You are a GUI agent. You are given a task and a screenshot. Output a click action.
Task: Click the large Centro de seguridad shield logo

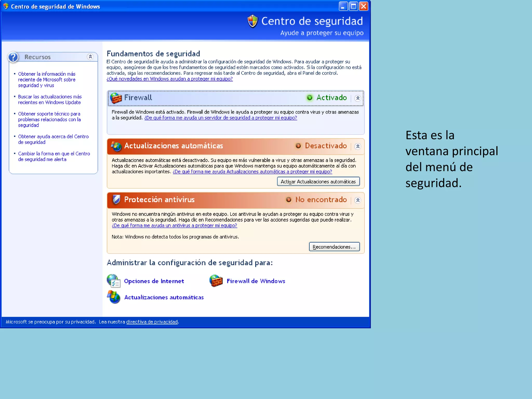(252, 21)
